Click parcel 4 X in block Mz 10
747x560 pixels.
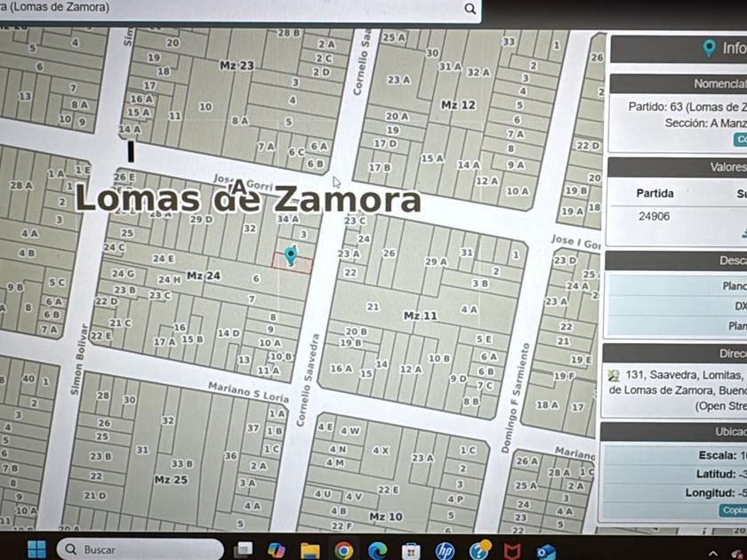tap(381, 450)
